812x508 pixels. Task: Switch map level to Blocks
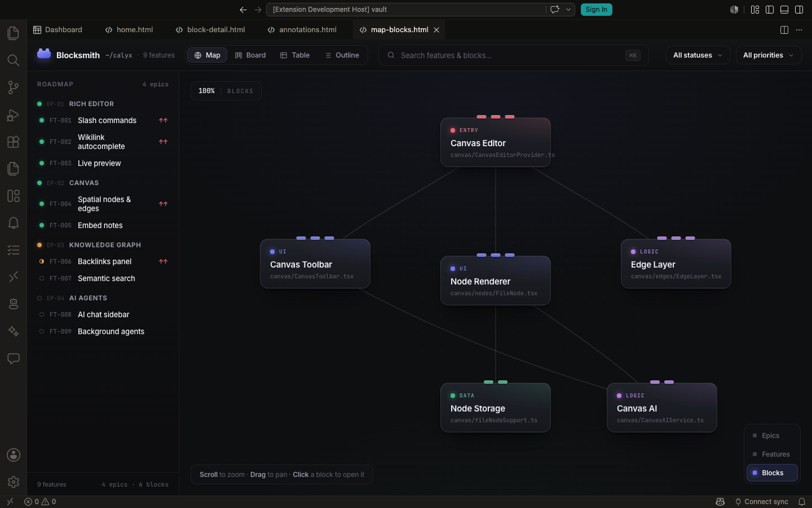click(772, 473)
